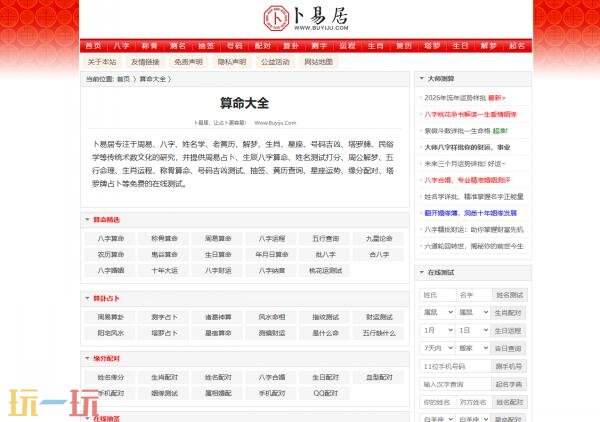The image size is (600, 422).
Task: Open the 批八字 link
Action: click(x=326, y=254)
